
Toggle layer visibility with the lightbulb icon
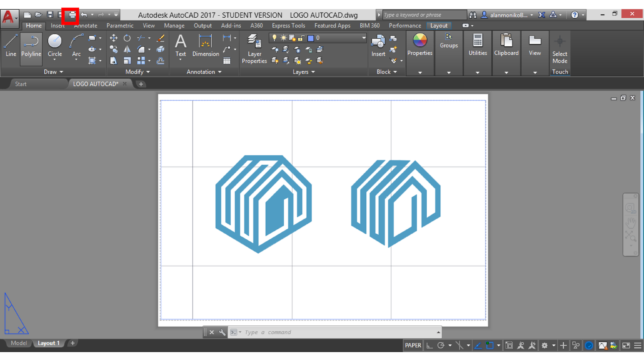pos(275,38)
